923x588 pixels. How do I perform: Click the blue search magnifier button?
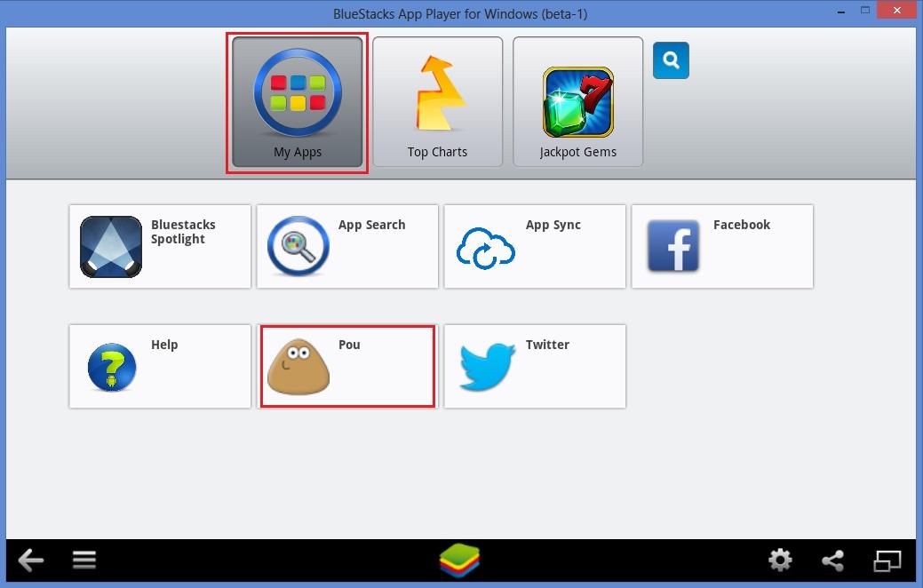tap(671, 60)
